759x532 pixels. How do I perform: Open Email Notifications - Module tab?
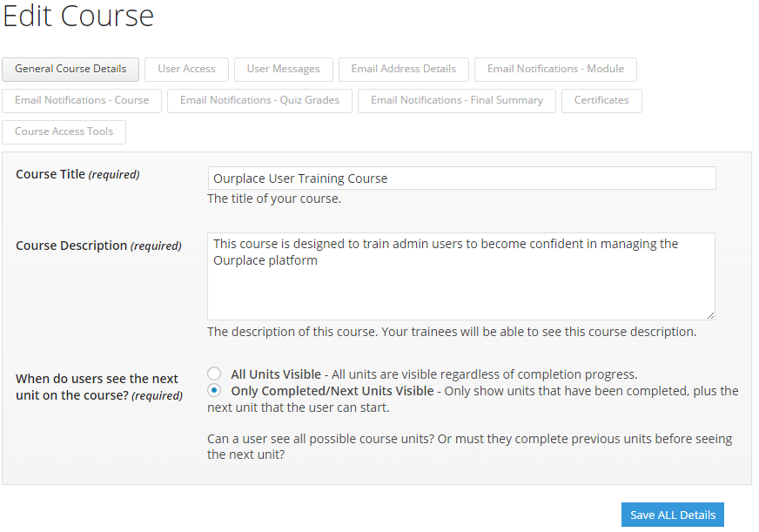pyautogui.click(x=555, y=70)
